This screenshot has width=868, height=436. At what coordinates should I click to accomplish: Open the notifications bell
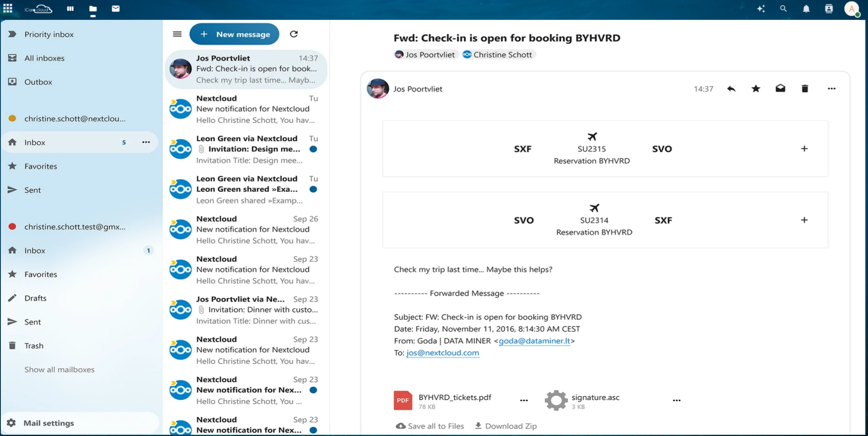[806, 9]
